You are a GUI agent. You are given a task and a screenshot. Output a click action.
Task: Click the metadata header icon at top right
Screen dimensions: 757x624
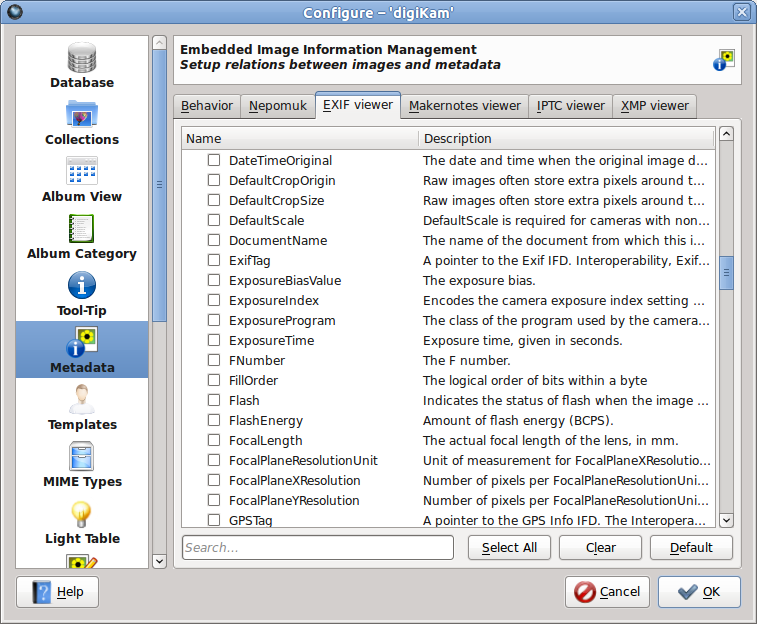(x=723, y=59)
